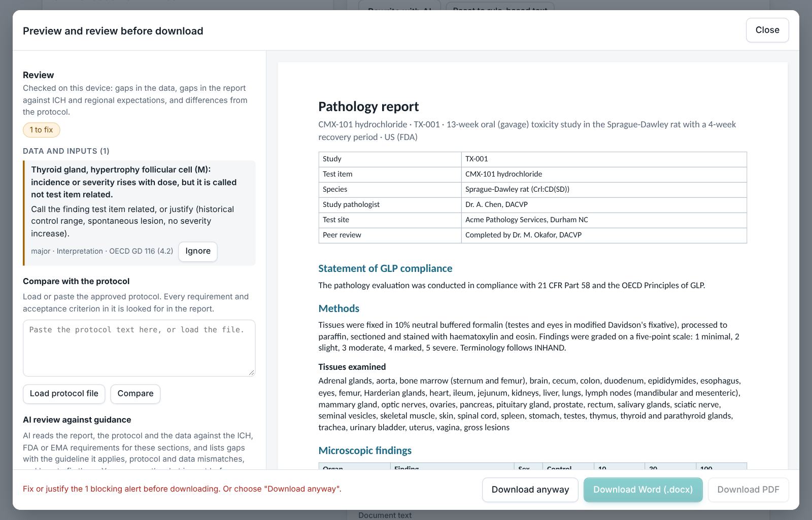Click "AI review against guidance" heading
This screenshot has height=520, width=812.
(x=77, y=420)
